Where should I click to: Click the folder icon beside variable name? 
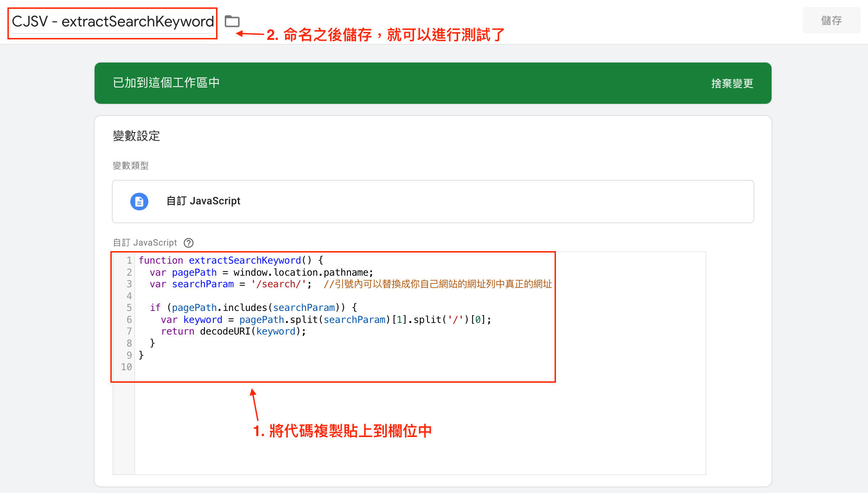[x=232, y=21]
